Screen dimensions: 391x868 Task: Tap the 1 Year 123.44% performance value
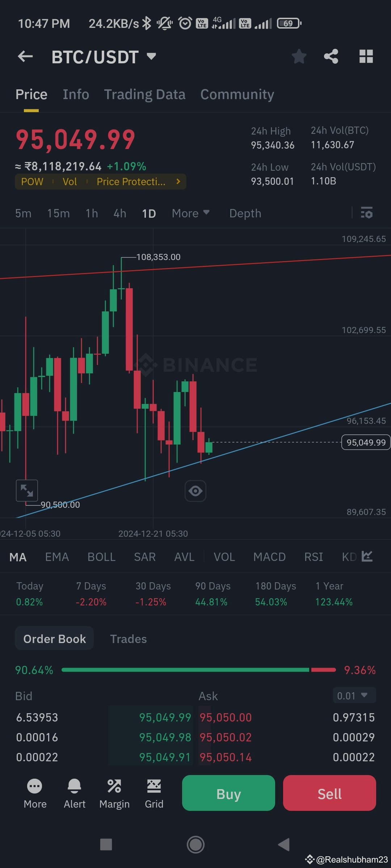[x=334, y=602]
